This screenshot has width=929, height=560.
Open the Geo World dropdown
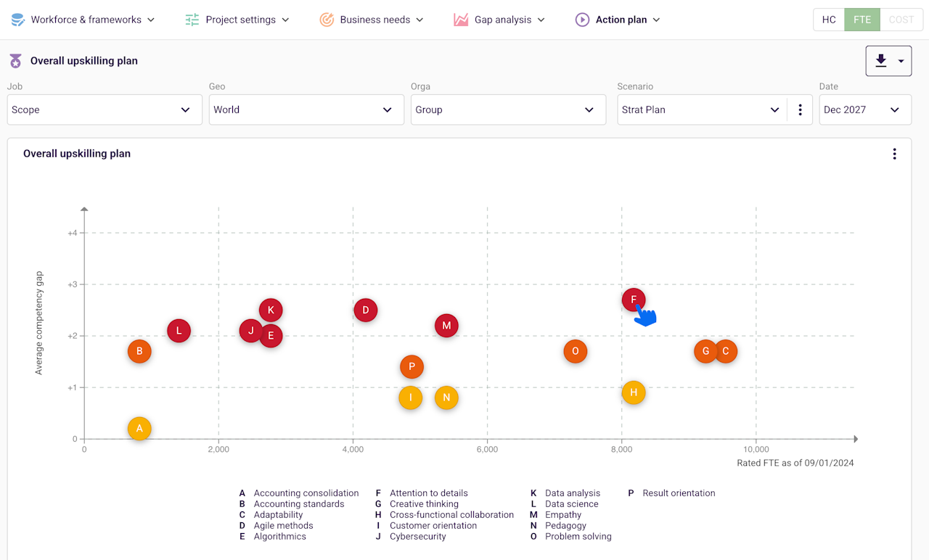(306, 110)
